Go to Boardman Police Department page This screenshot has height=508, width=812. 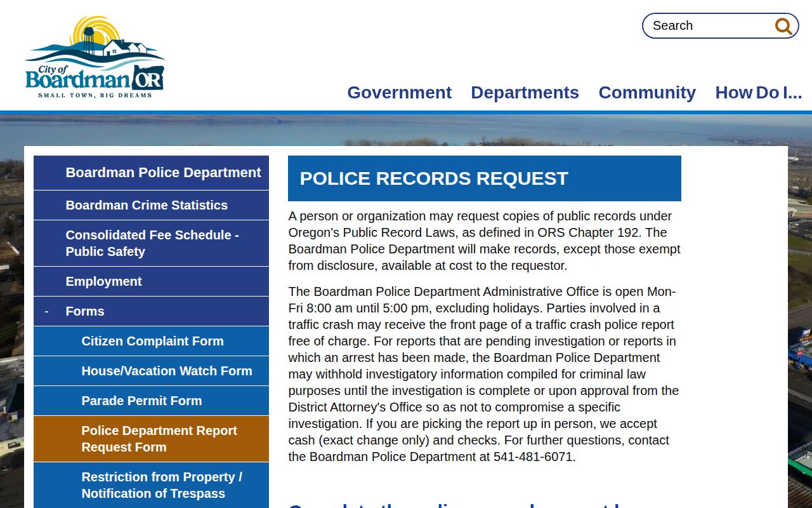pos(151,173)
